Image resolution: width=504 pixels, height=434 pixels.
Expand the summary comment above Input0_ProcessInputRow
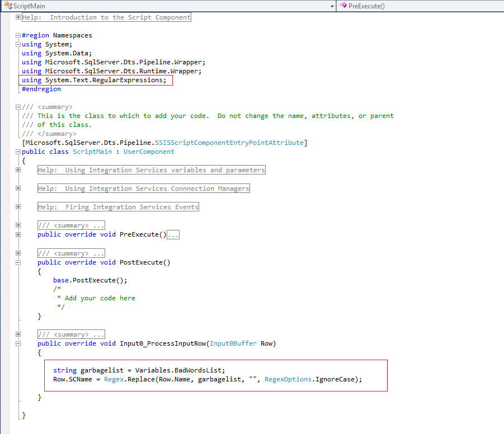tap(18, 334)
